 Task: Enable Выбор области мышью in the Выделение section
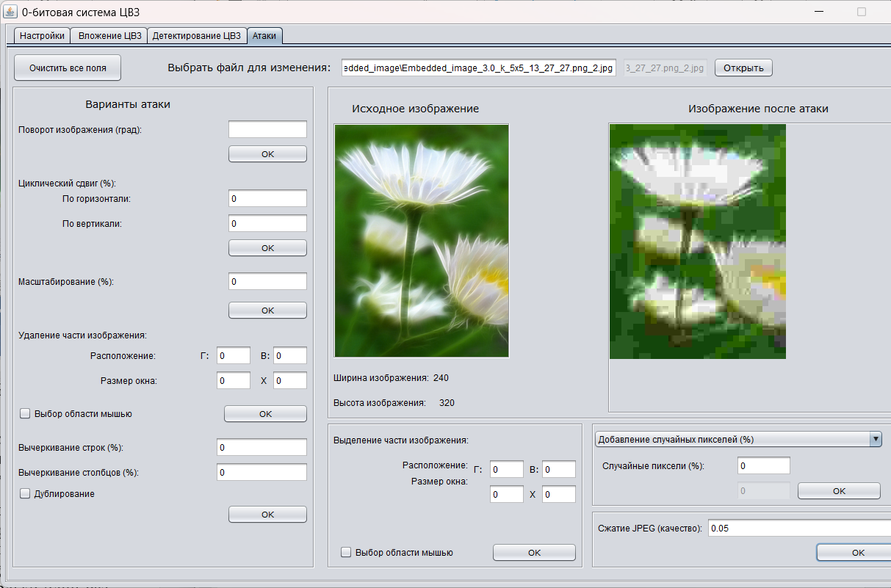coord(346,552)
